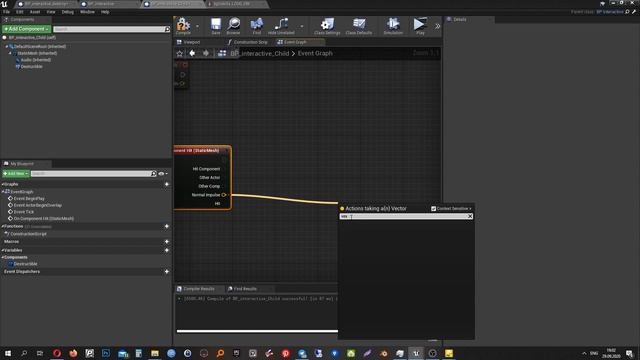Click the graph navigate forward arrow
Screen dimensions: 640x360
206,53
